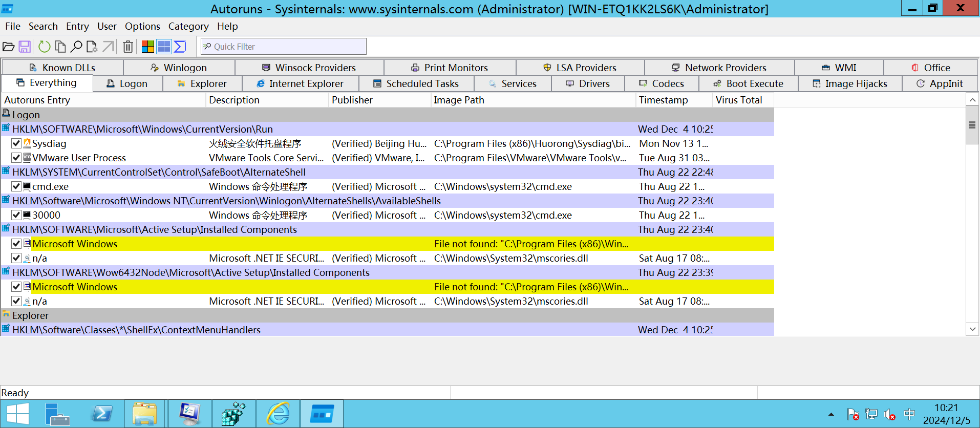Image resolution: width=980 pixels, height=428 pixels.
Task: Switch to the Logon tab
Action: 127,83
